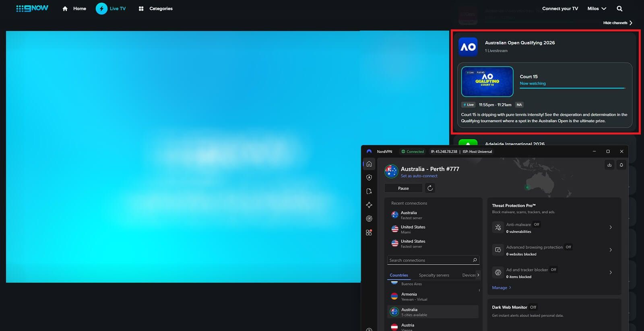Image resolution: width=644 pixels, height=331 pixels.
Task: Toggle Anti-malware Off status
Action: 537,225
